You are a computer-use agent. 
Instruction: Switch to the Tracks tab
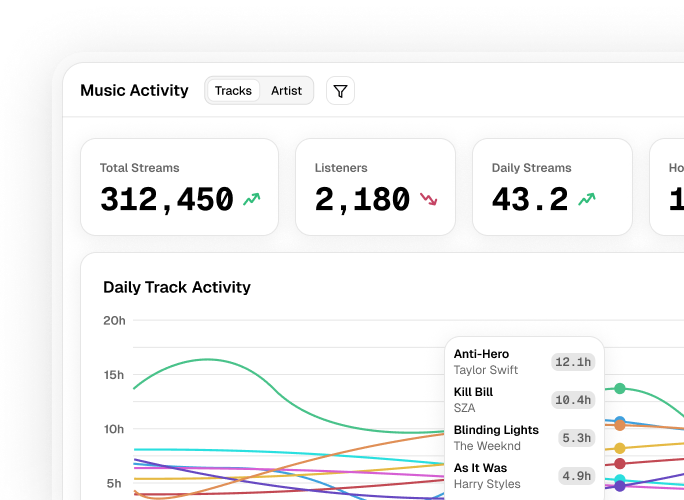pos(233,91)
